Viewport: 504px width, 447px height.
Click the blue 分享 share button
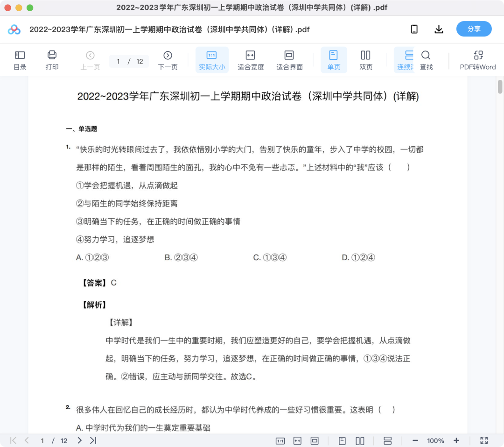pos(474,29)
